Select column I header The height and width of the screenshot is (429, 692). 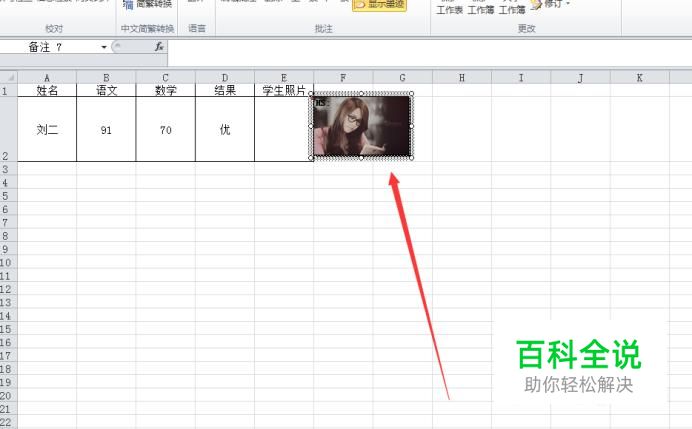[x=521, y=78]
